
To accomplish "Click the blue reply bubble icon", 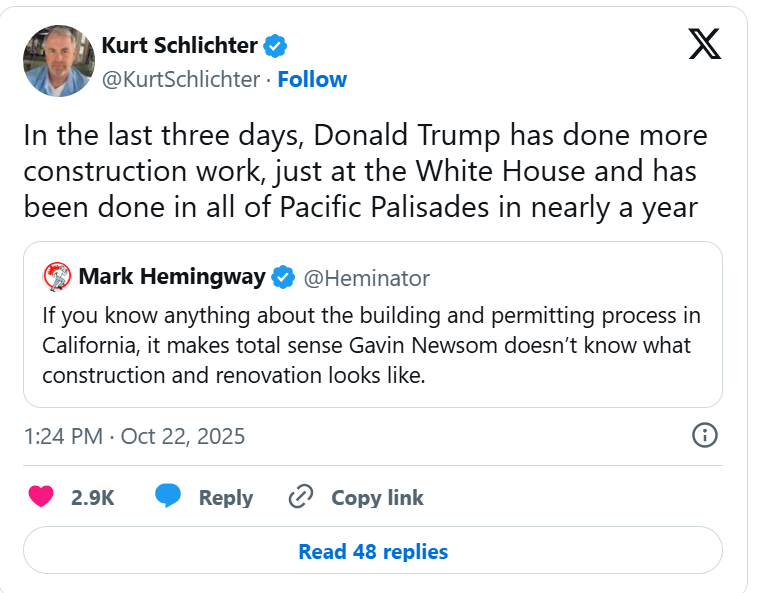I will point(168,497).
